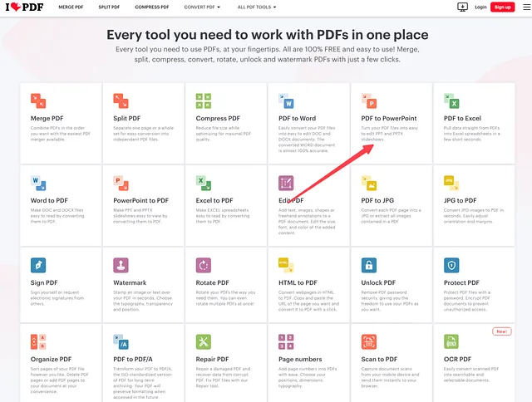
Task: Open the Protect PDF title
Action: (461, 282)
